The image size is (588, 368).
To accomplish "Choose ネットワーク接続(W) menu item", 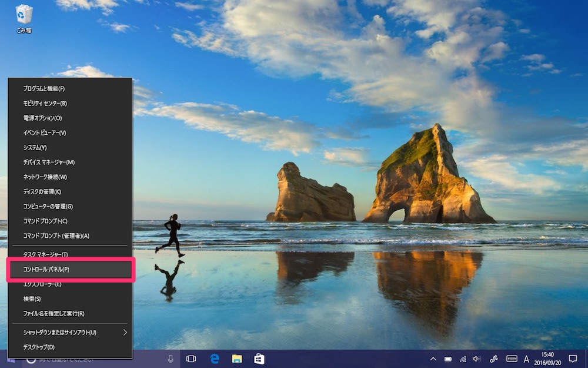I will pos(70,177).
